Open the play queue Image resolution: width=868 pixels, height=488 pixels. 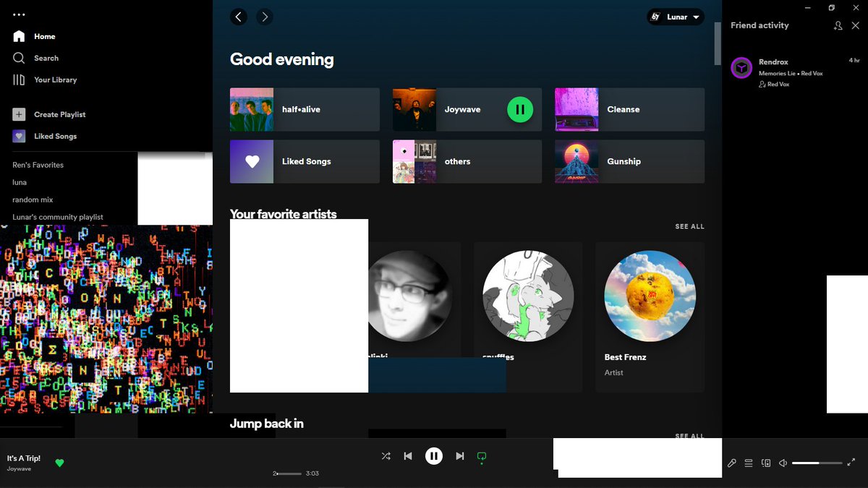(x=749, y=463)
